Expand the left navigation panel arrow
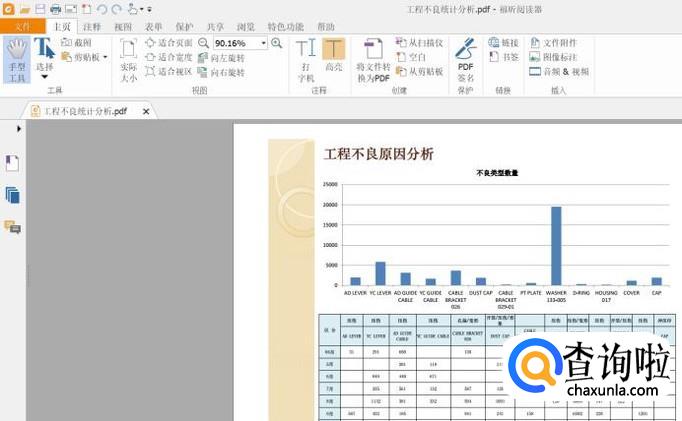Viewport: 682px width, 421px height. [19, 129]
